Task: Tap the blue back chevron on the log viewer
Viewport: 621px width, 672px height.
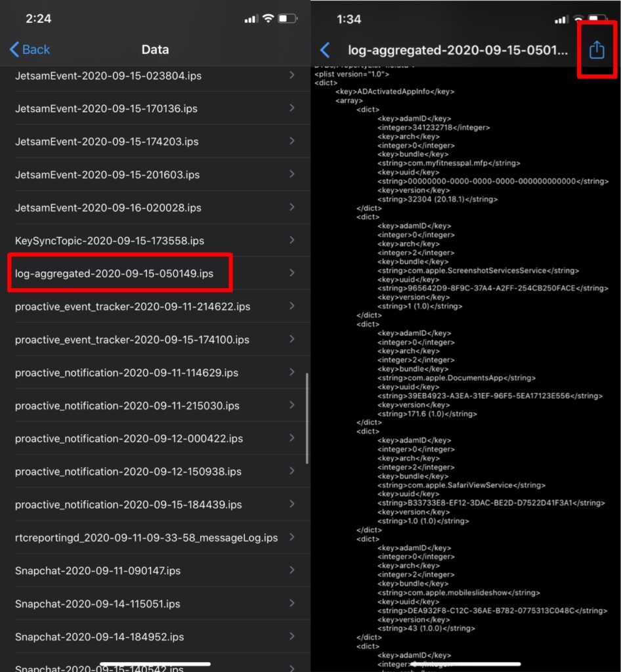Action: coord(324,50)
